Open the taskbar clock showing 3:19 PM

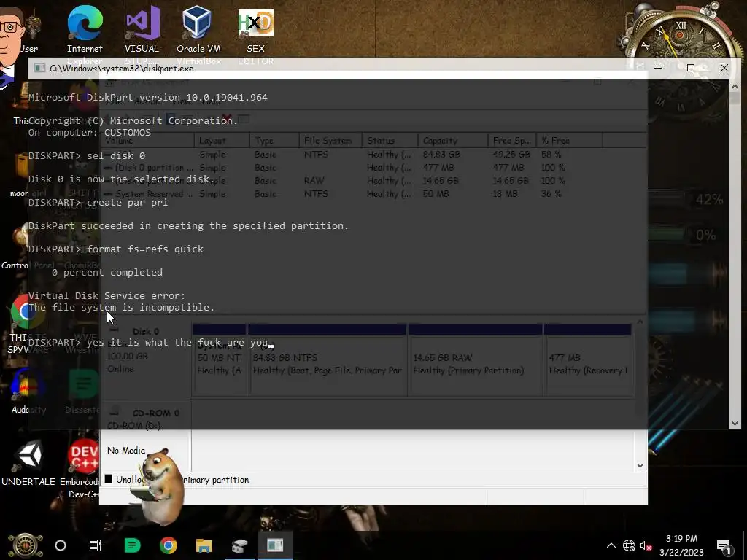pos(681,545)
